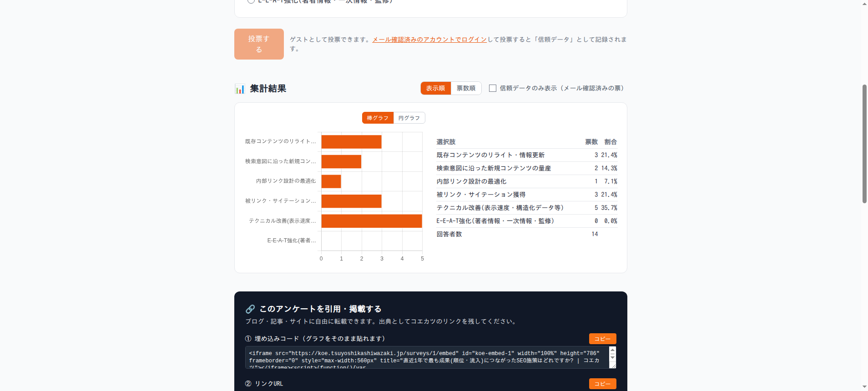Click the 選択肢 column header
Image resolution: width=868 pixels, height=391 pixels.
(446, 142)
